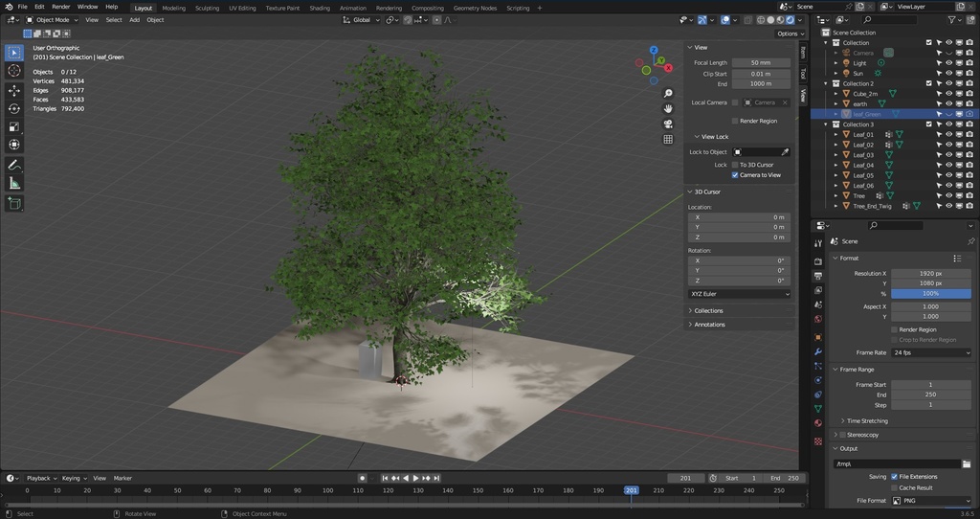Toggle camera view with camera icon
Viewport: 980px width, 519px height.
pyautogui.click(x=668, y=124)
